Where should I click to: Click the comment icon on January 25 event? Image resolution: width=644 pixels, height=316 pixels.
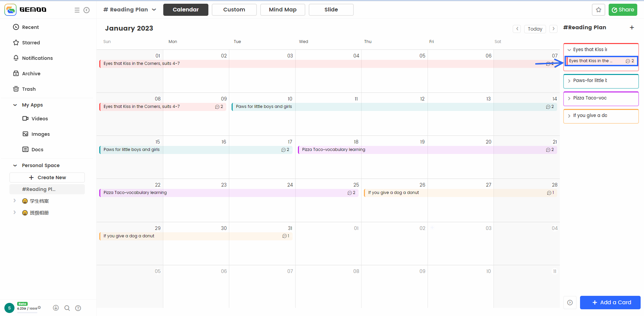coord(349,193)
